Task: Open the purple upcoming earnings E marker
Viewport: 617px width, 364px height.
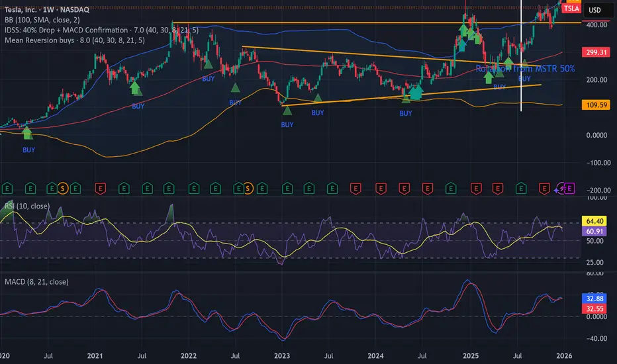Action: tap(569, 189)
